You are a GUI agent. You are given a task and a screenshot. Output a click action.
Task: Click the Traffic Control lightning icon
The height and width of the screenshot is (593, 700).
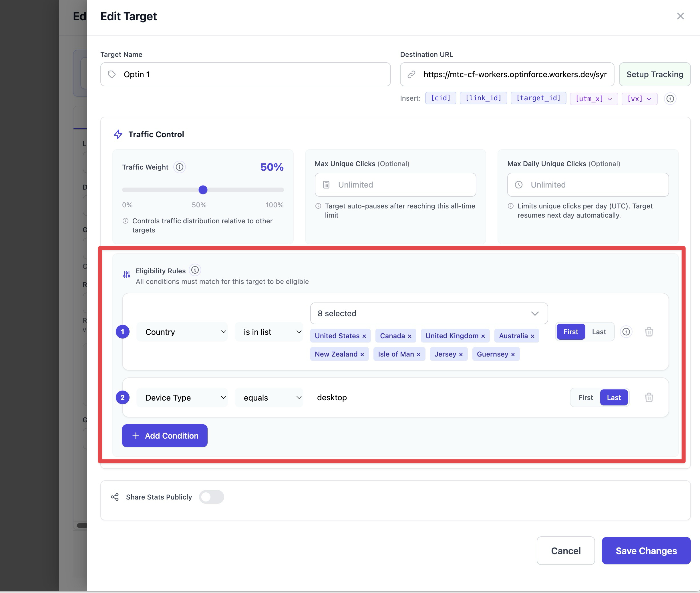coord(118,134)
